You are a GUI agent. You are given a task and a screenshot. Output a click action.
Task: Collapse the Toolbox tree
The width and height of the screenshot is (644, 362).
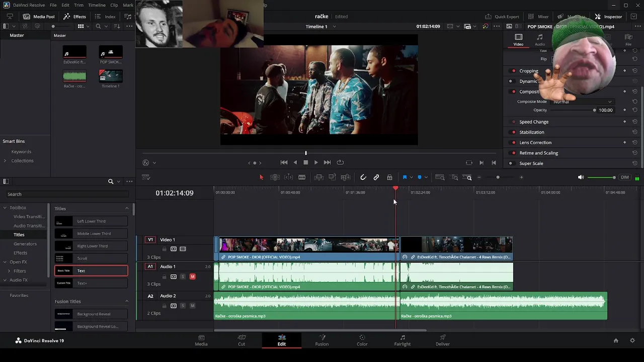5,208
